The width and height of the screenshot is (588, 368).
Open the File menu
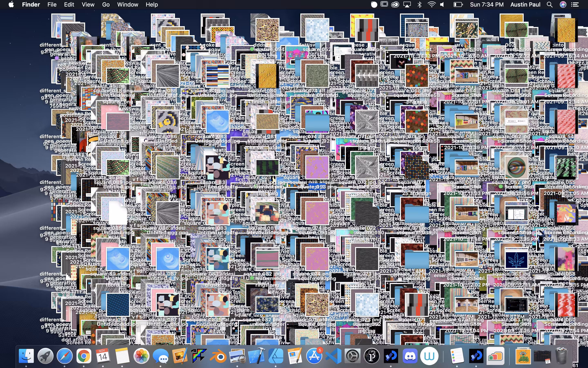click(x=52, y=4)
